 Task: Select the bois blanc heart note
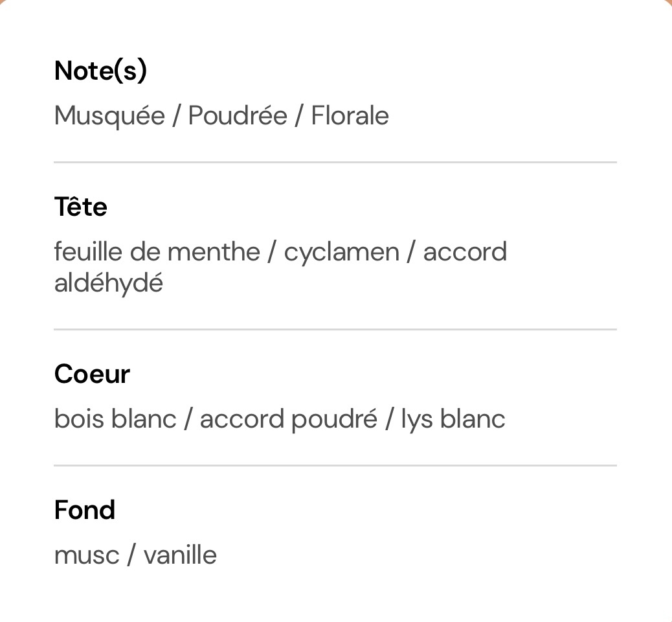coord(115,419)
